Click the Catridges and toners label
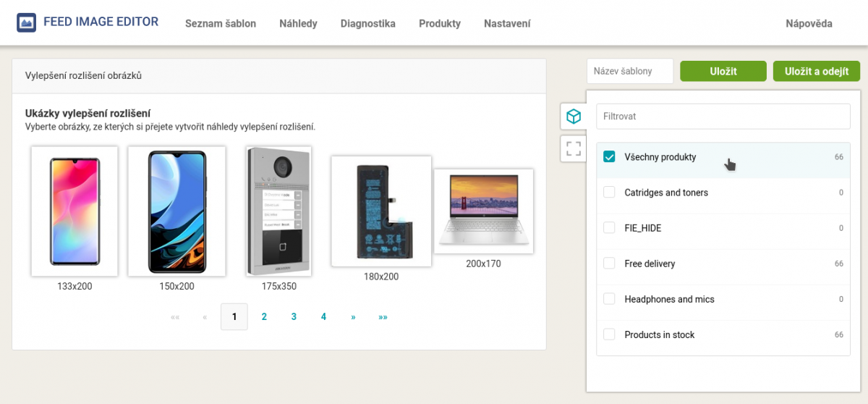This screenshot has height=404, width=868. (x=666, y=193)
